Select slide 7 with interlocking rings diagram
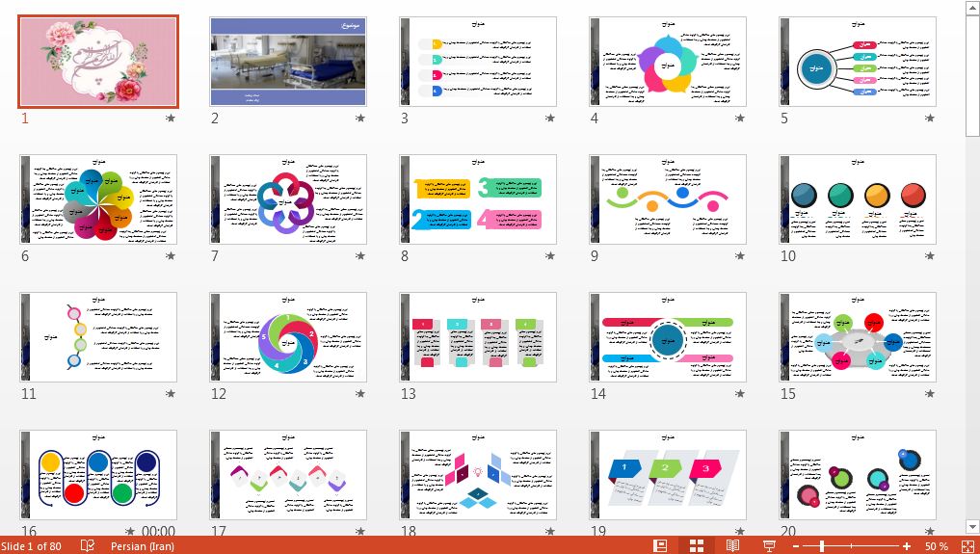The width and height of the screenshot is (980, 554). click(x=288, y=199)
